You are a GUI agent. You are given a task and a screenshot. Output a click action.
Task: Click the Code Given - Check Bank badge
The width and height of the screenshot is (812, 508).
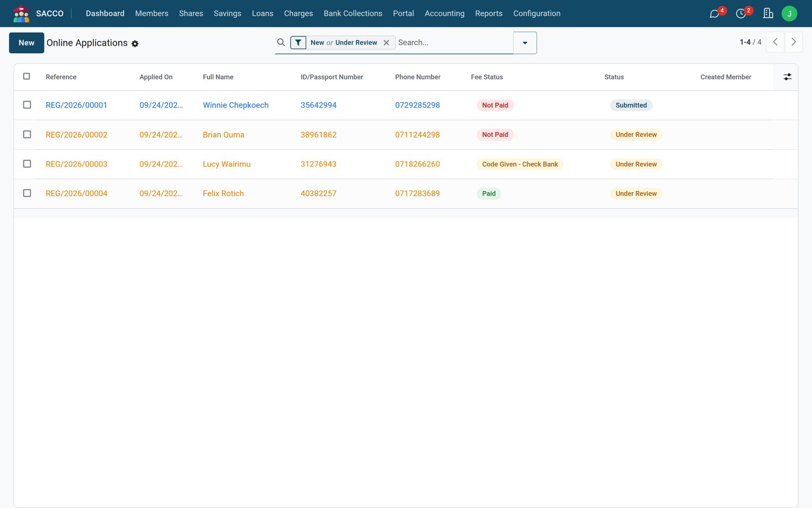pyautogui.click(x=520, y=164)
